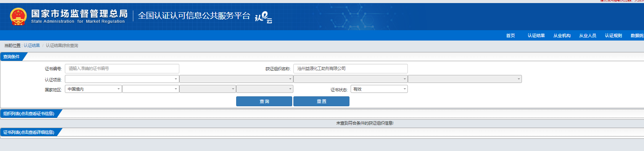This screenshot has height=151, width=644.
Task: Select the 证书列表 section header
Action: pyautogui.click(x=29, y=132)
